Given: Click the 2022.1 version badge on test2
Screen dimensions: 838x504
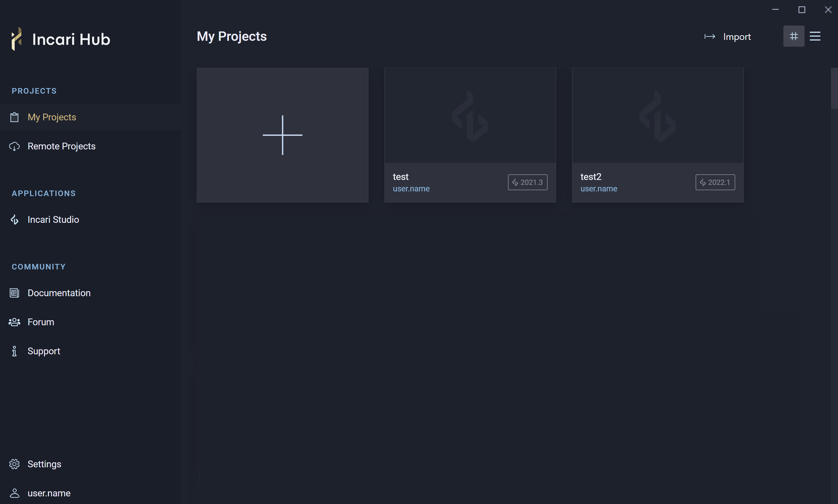Looking at the screenshot, I should 715,182.
